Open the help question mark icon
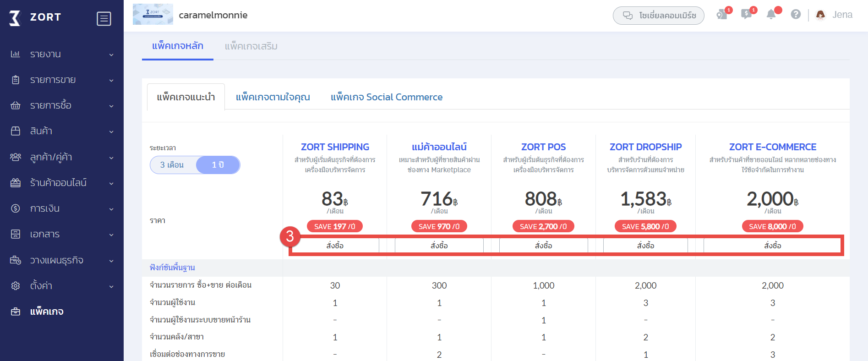 pyautogui.click(x=796, y=15)
